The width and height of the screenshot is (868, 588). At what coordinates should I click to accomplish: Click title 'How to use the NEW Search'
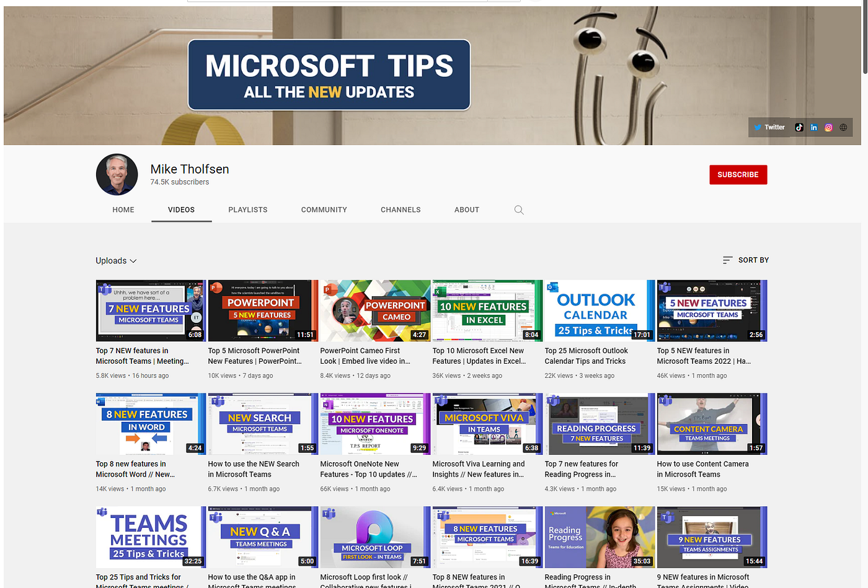tap(254, 469)
